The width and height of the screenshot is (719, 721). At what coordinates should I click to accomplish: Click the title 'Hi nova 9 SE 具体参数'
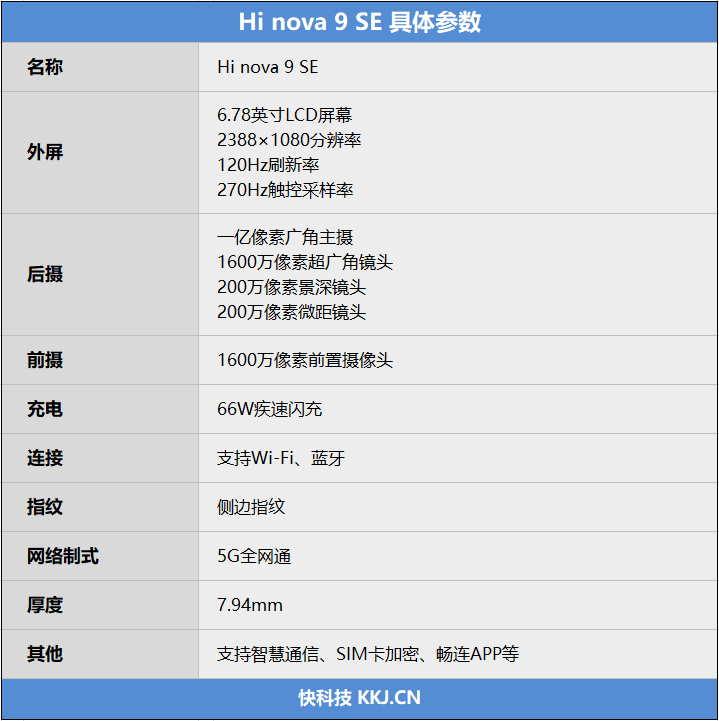[360, 22]
